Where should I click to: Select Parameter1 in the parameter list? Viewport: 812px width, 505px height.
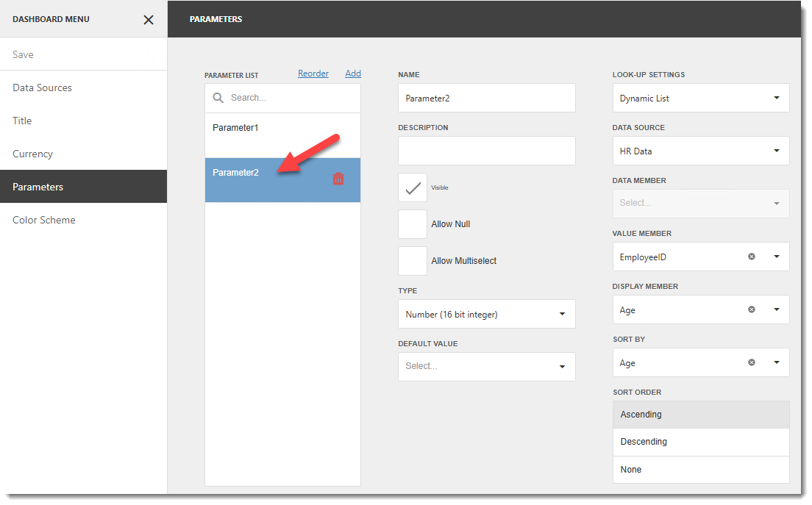235,127
